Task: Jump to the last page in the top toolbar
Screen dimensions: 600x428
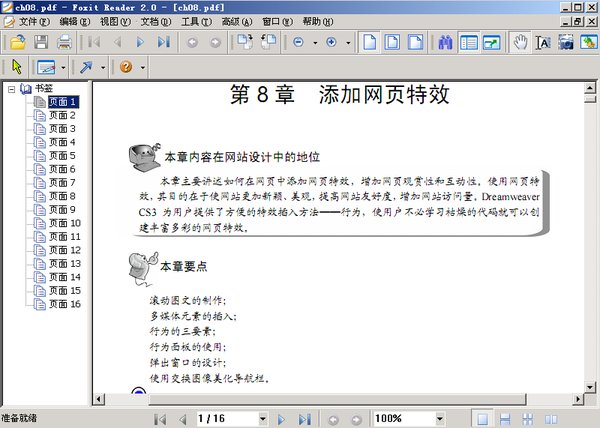Action: 164,42
